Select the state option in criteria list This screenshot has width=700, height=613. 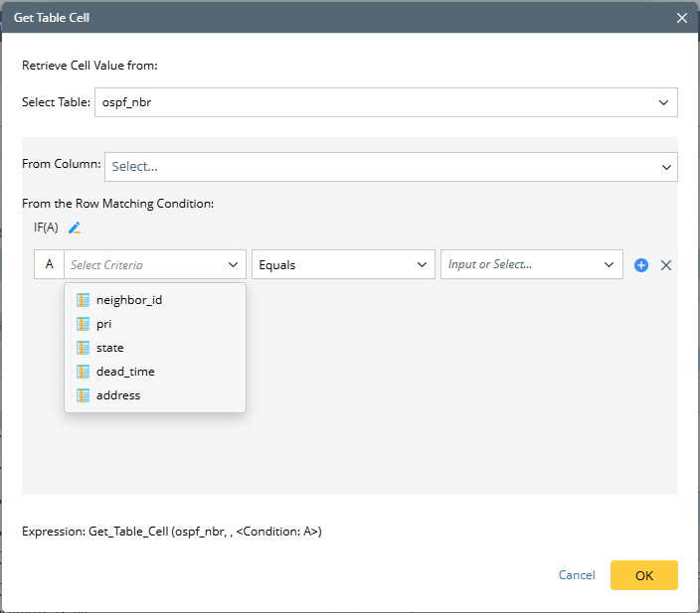click(x=110, y=348)
